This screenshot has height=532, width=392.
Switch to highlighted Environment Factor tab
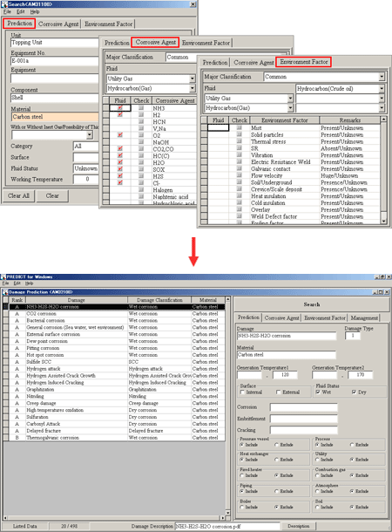click(304, 62)
